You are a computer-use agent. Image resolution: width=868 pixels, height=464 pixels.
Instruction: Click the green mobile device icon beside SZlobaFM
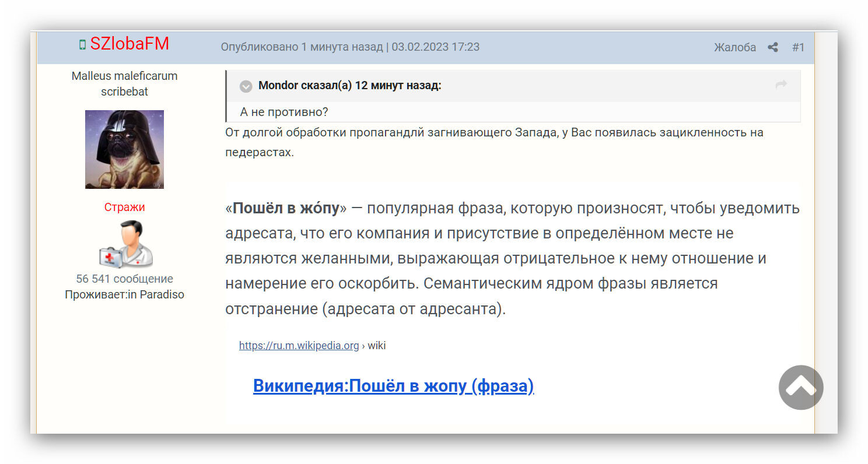pyautogui.click(x=82, y=45)
